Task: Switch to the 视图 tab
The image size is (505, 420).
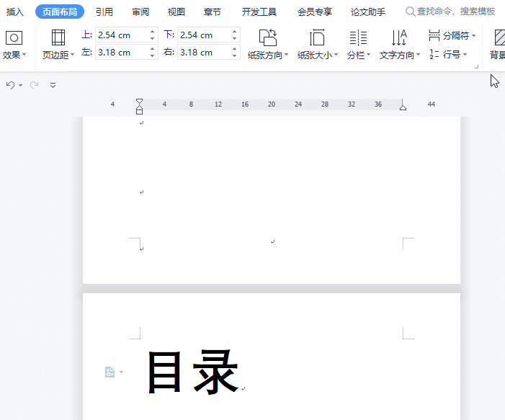Action: (x=176, y=12)
